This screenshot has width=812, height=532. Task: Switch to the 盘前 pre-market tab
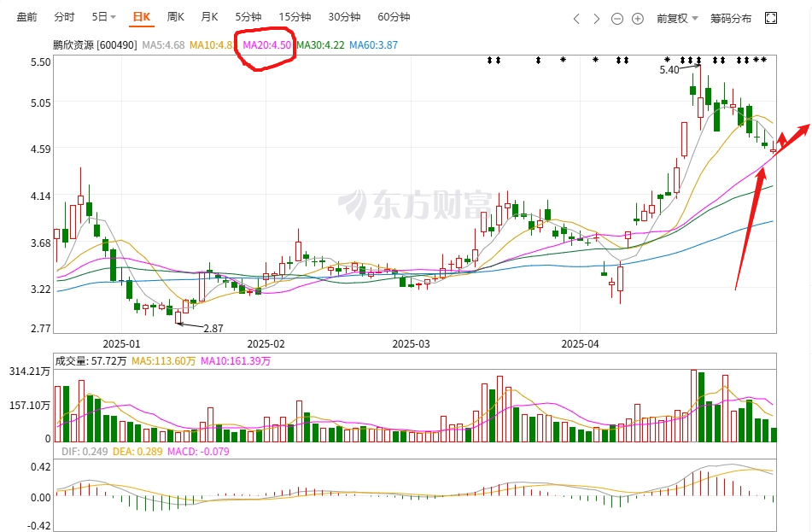27,17
